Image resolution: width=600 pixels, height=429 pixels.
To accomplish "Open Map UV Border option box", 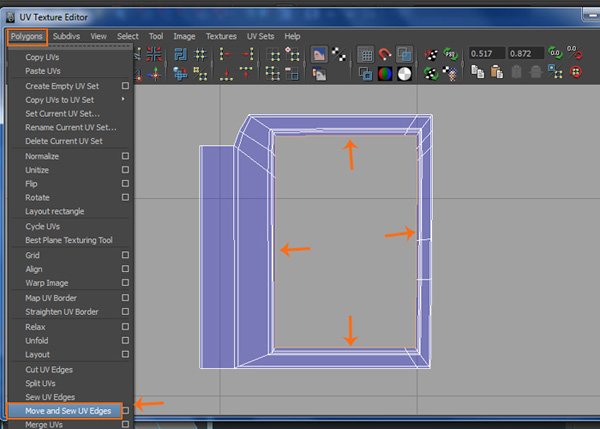I will [x=125, y=297].
